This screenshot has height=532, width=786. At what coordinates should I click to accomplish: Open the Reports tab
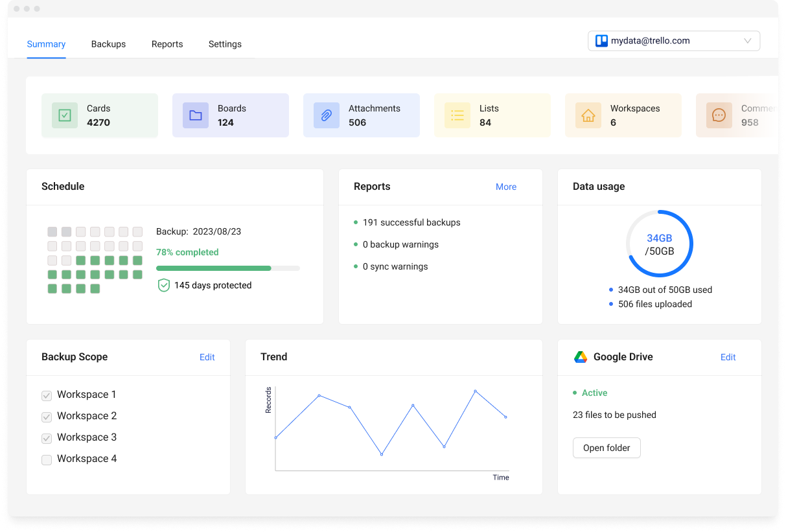coord(167,44)
